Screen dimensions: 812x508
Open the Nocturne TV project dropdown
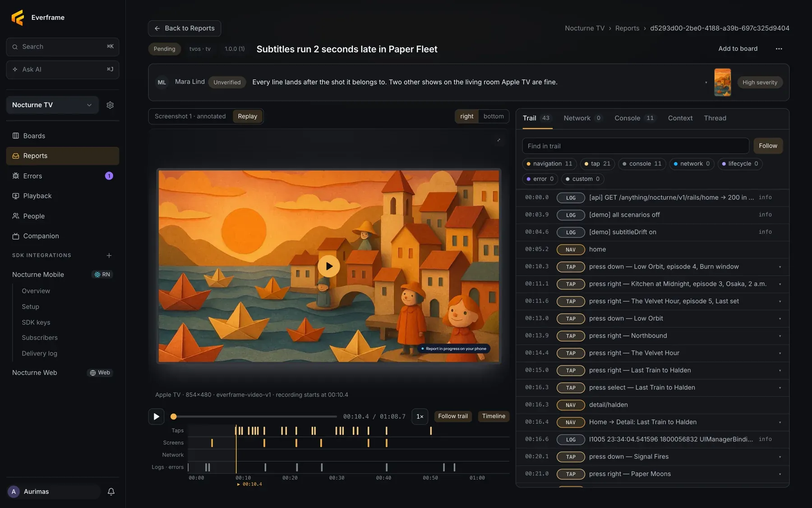[52, 105]
